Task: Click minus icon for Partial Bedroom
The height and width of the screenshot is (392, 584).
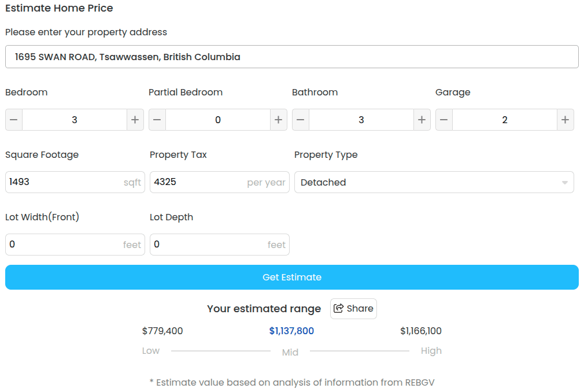Action: tap(157, 120)
